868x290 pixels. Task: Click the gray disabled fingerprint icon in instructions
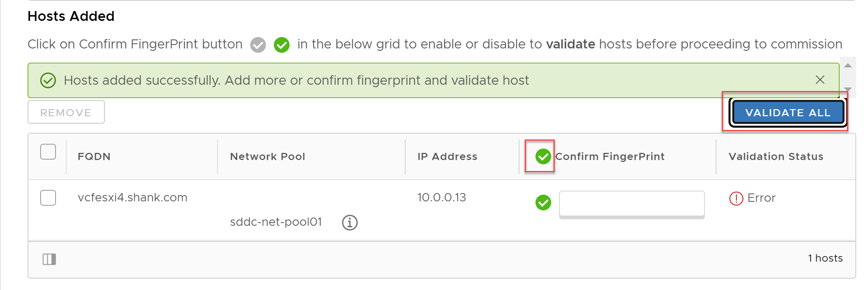(258, 45)
